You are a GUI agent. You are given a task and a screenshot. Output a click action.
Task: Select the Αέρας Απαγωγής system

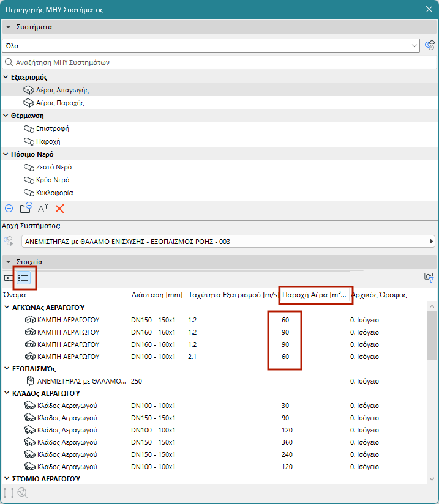(219, 90)
